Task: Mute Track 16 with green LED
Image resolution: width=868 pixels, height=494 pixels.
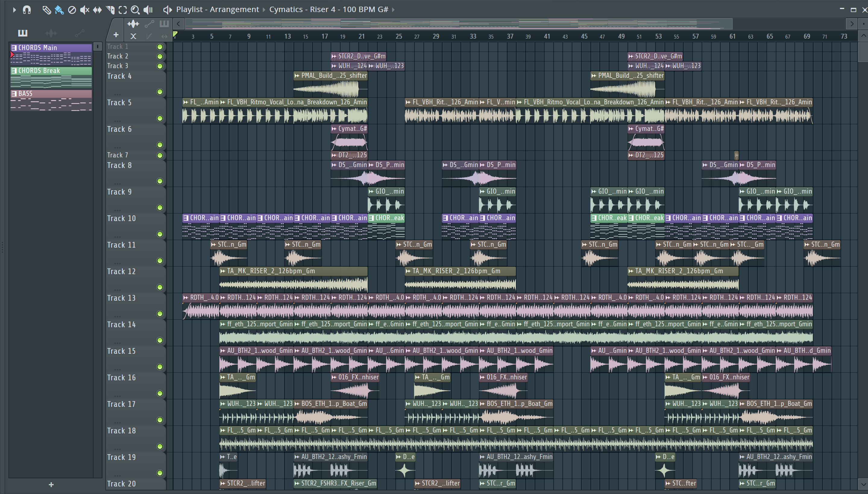Action: coord(160,394)
